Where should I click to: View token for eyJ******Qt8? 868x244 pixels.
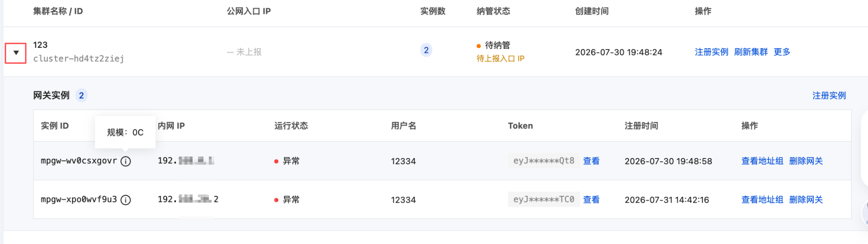tap(591, 161)
